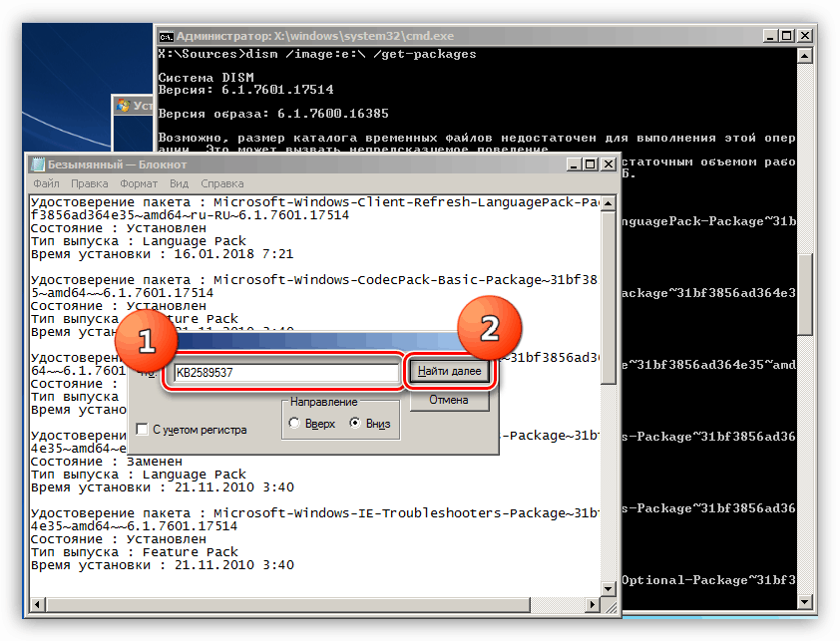Viewport: 840px width, 641px height.
Task: Click the Notepad document icon in title bar
Action: (x=38, y=164)
